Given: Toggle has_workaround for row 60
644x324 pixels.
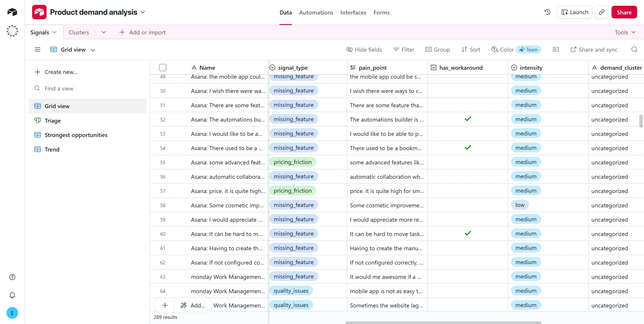Looking at the screenshot, I should [x=468, y=234].
